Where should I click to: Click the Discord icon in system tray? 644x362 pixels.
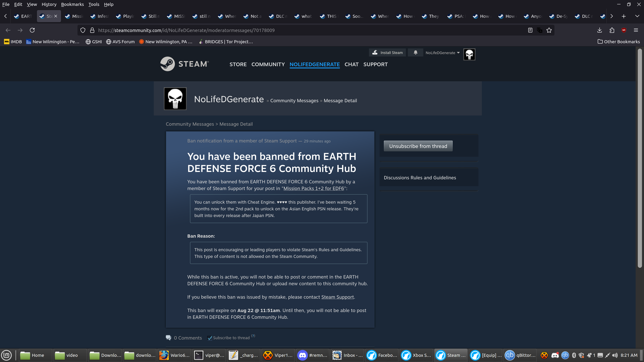[555, 355]
